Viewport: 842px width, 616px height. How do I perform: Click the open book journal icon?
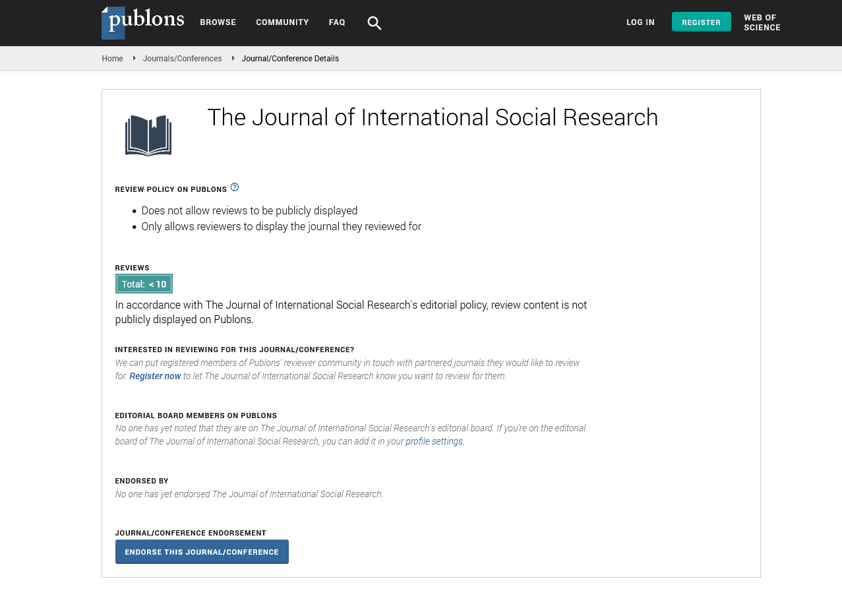(x=148, y=135)
